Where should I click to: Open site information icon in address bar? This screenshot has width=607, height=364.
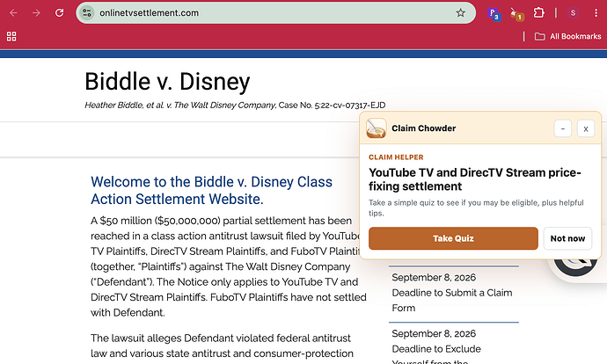[87, 13]
